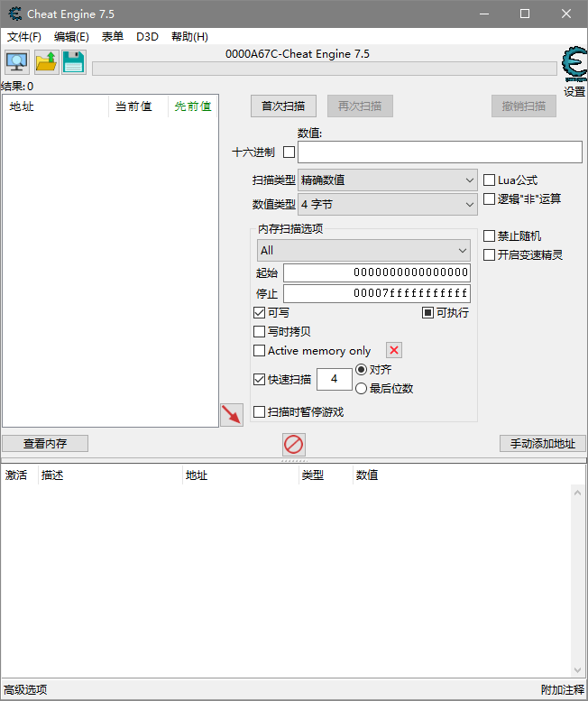The height and width of the screenshot is (701, 588).
Task: Open the process selection computer icon
Action: coord(17,62)
